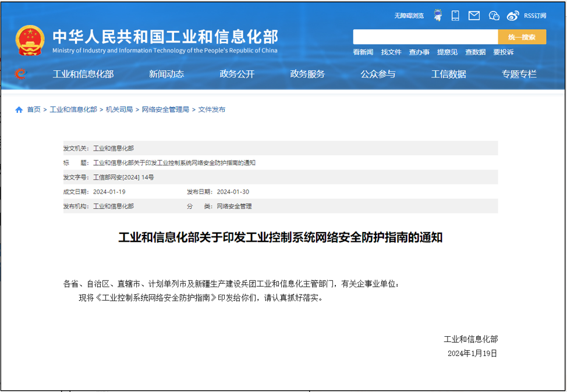
Task: Select the 政务服务 navigation item
Action: point(307,74)
